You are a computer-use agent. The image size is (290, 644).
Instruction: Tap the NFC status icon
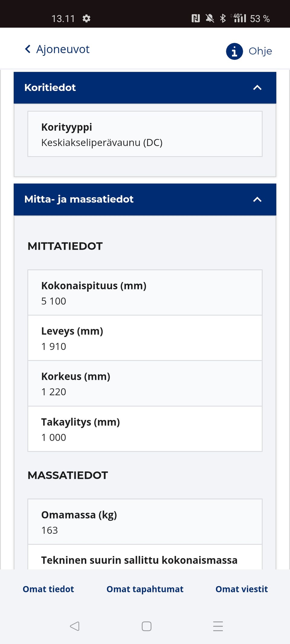pos(196,19)
